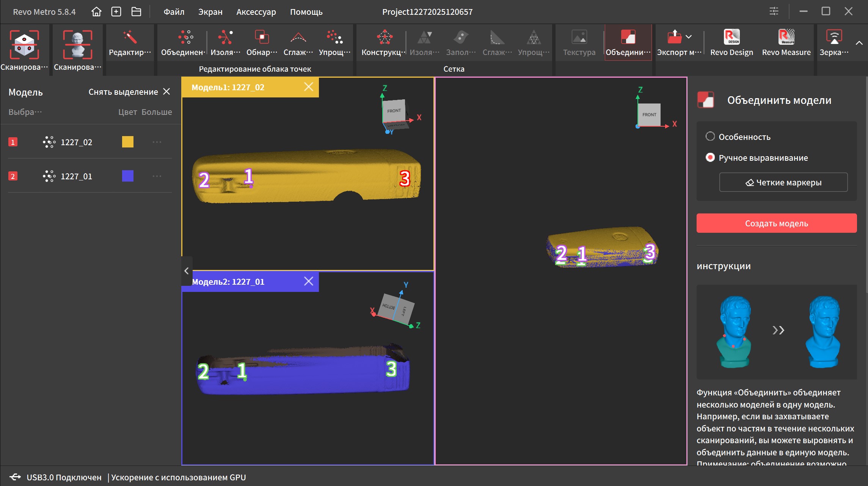Image resolution: width=868 pixels, height=486 pixels.
Task: Open the Файл menu
Action: (x=174, y=12)
